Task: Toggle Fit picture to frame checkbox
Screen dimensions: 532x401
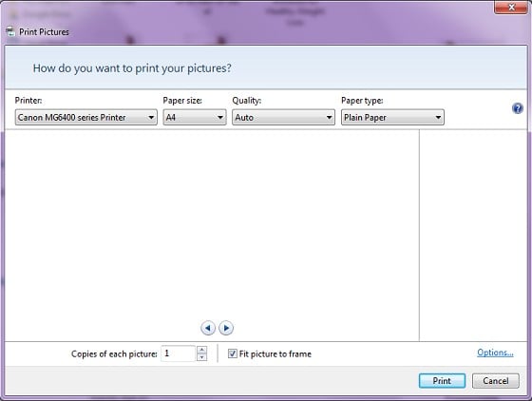Action: coord(233,353)
